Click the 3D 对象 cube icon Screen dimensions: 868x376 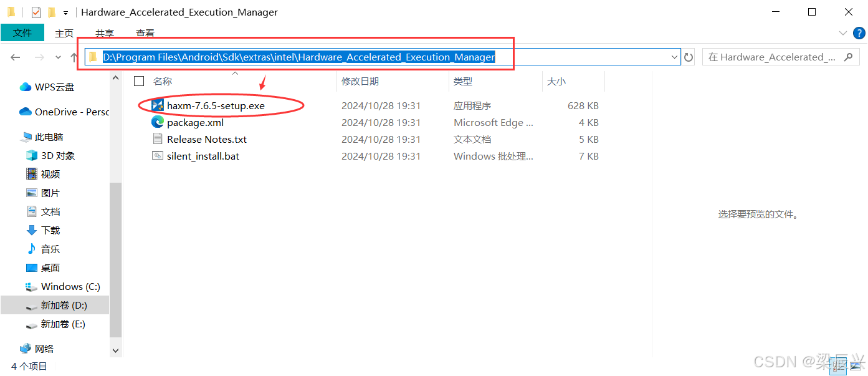(32, 155)
